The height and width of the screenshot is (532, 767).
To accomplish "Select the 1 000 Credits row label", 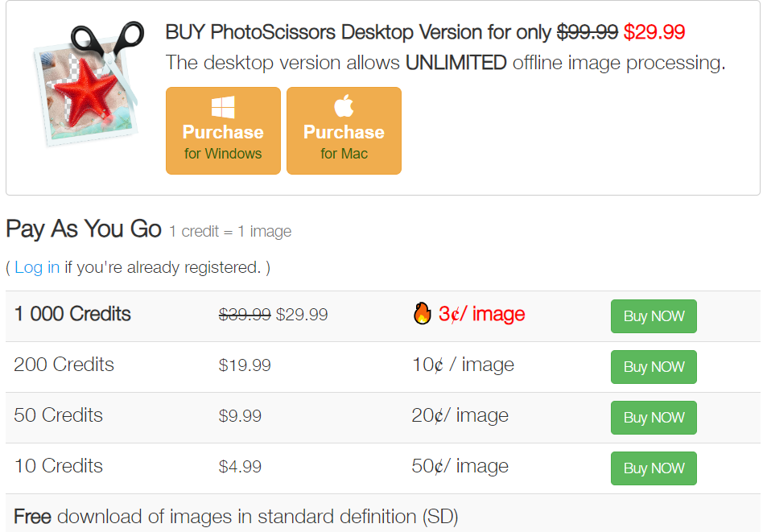I will click(72, 314).
